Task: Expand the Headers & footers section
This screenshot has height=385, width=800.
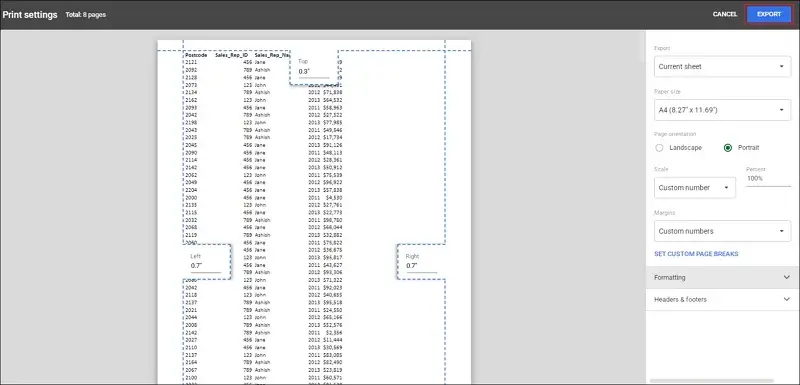Action: tap(722, 299)
